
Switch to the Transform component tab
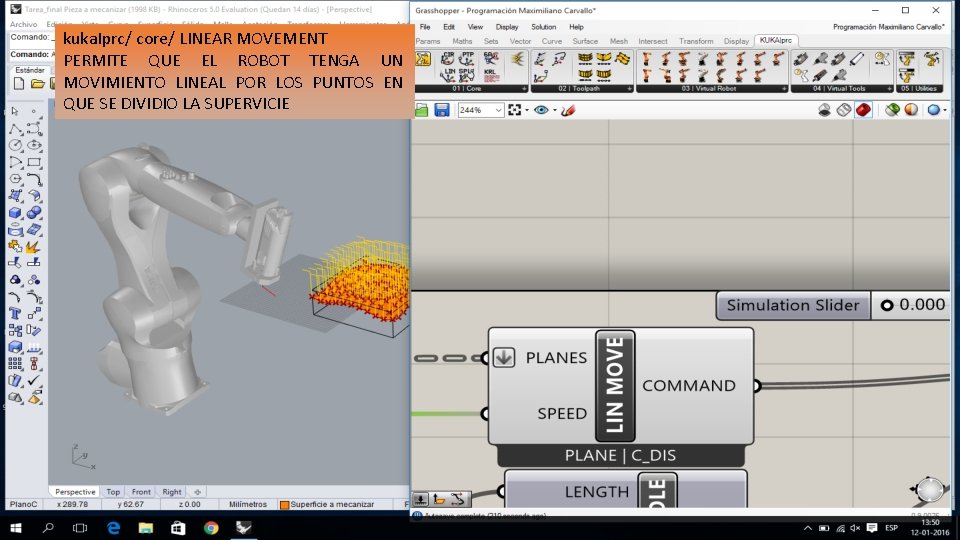(x=696, y=41)
